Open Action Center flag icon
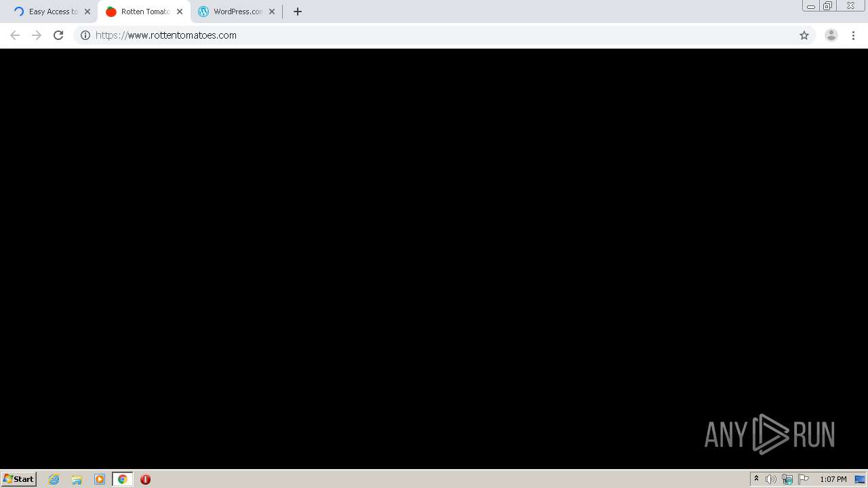This screenshot has width=868, height=488. coord(804,479)
